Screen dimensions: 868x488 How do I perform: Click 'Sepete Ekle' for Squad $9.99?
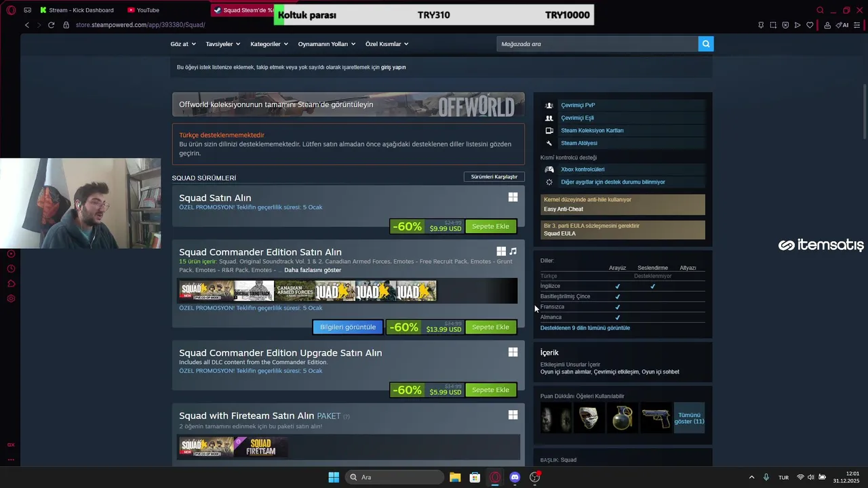(490, 226)
